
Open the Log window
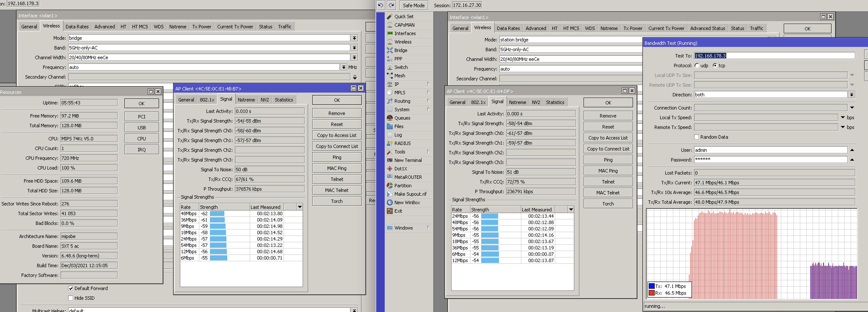[x=398, y=135]
